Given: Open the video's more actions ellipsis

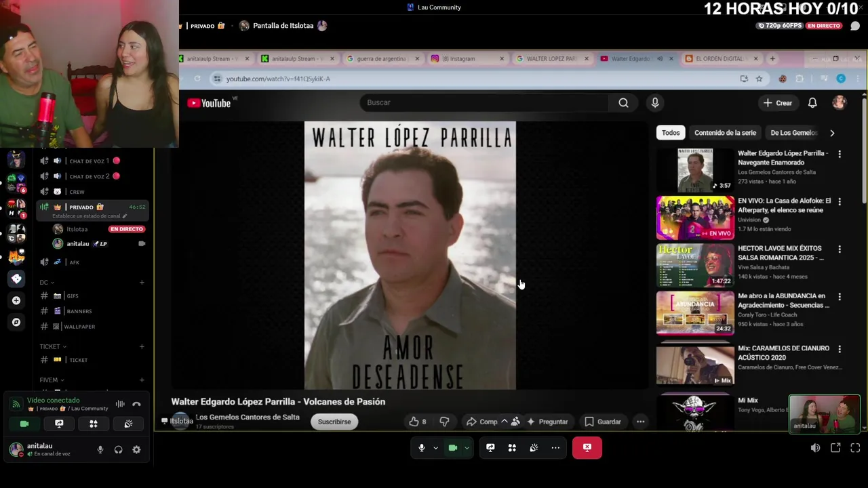Looking at the screenshot, I should tap(640, 422).
